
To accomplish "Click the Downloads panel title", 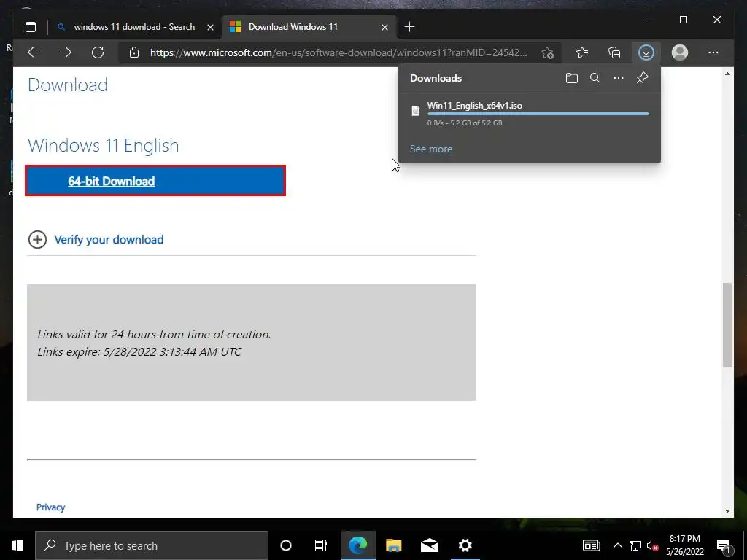I will [436, 78].
